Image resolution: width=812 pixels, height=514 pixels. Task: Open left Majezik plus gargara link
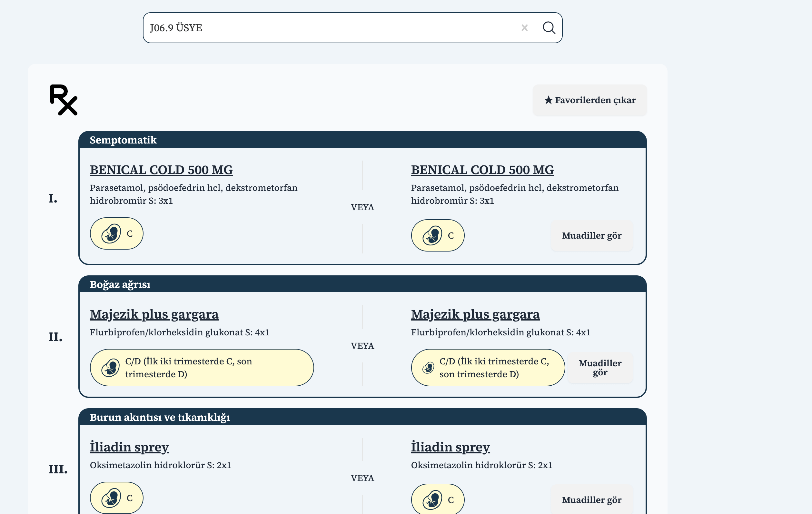154,314
